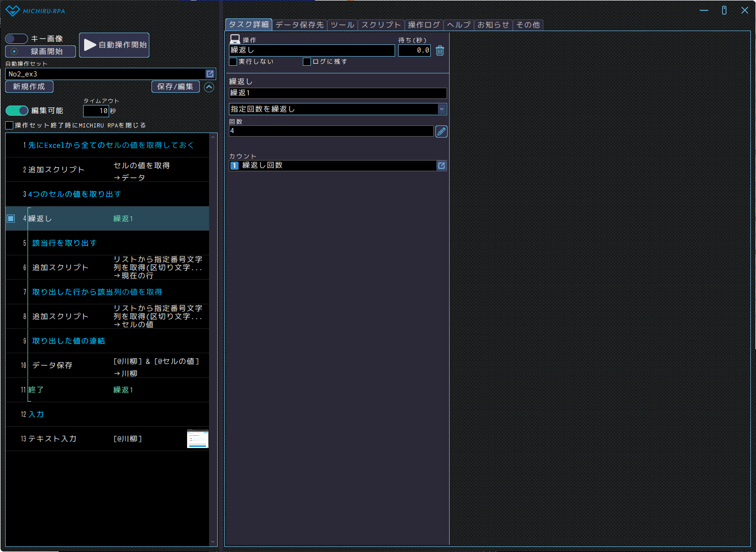The image size is (756, 552).
Task: Open the 自動操作セット selector icon
Action: click(210, 74)
